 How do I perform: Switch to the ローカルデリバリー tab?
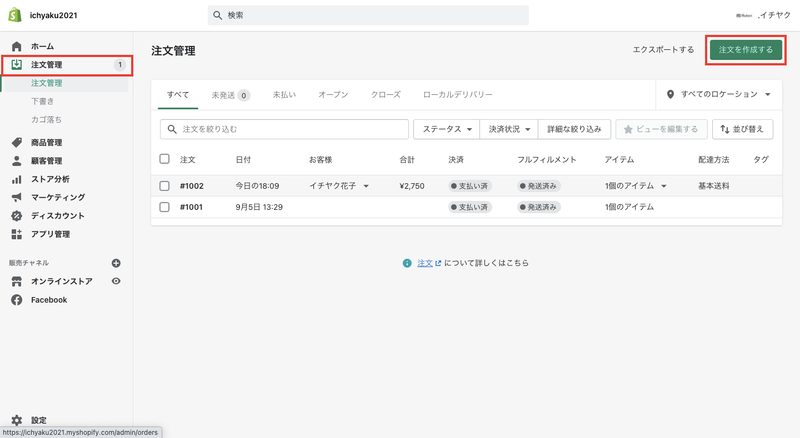click(458, 94)
